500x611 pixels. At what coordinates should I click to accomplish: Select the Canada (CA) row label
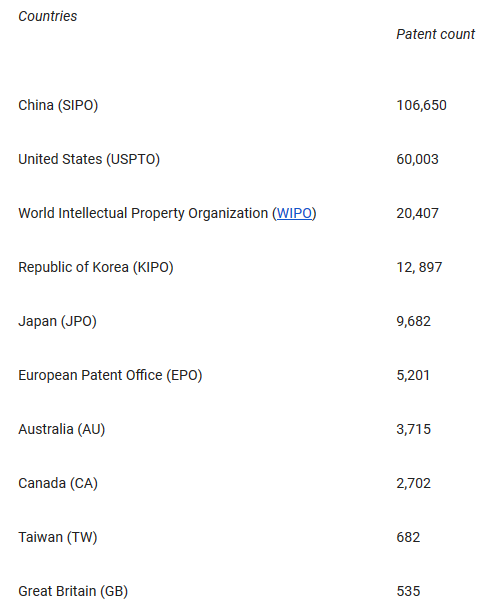tap(58, 483)
